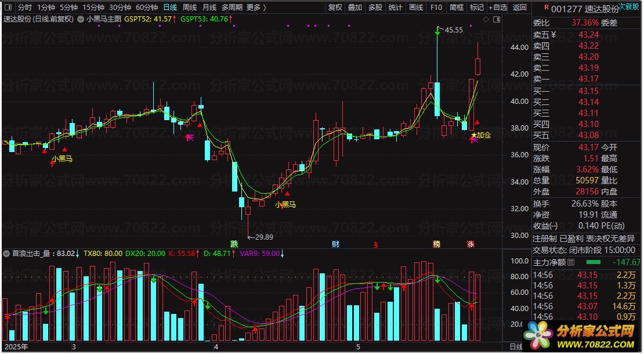Toggle the right info panel icon
Screen dimensions: 644x354
pyautogui.click(x=497, y=19)
